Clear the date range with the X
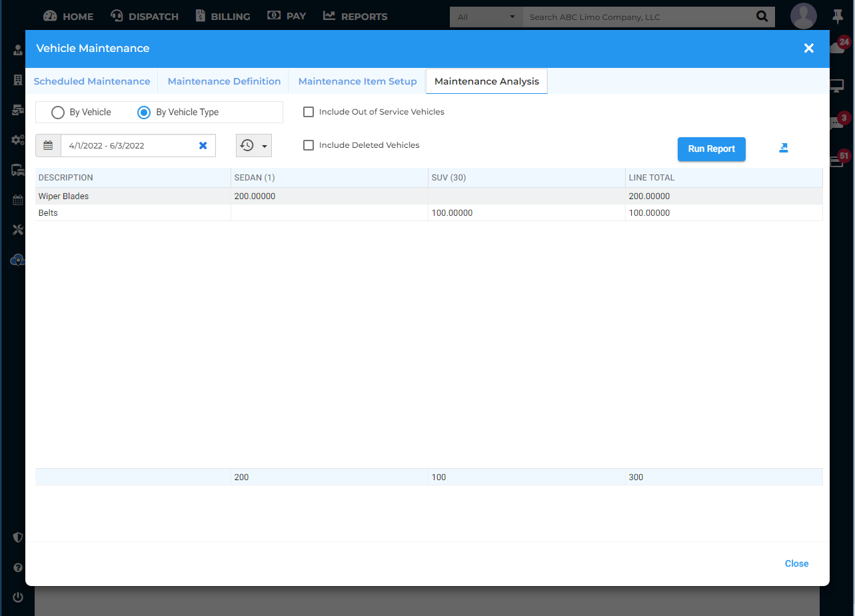 tap(203, 145)
